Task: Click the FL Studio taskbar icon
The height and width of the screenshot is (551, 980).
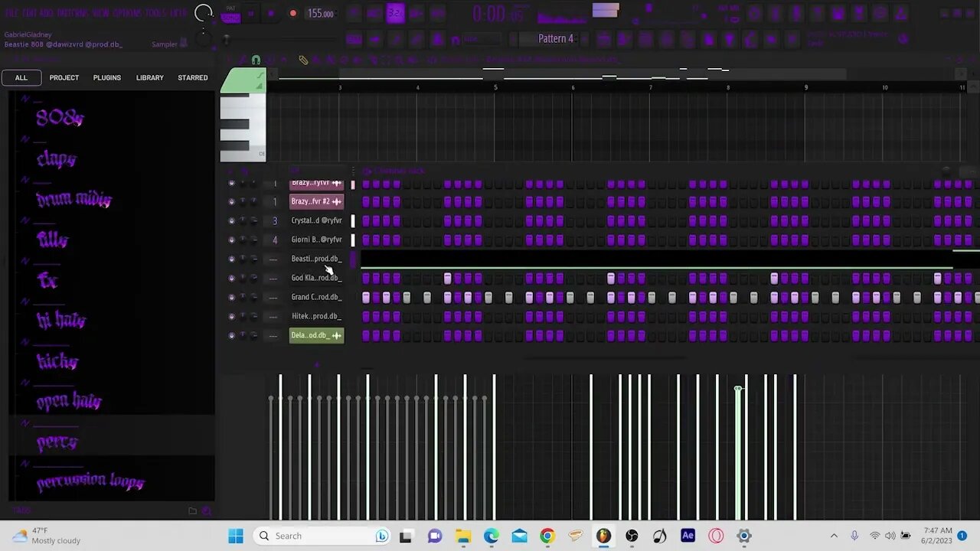Action: click(x=603, y=536)
